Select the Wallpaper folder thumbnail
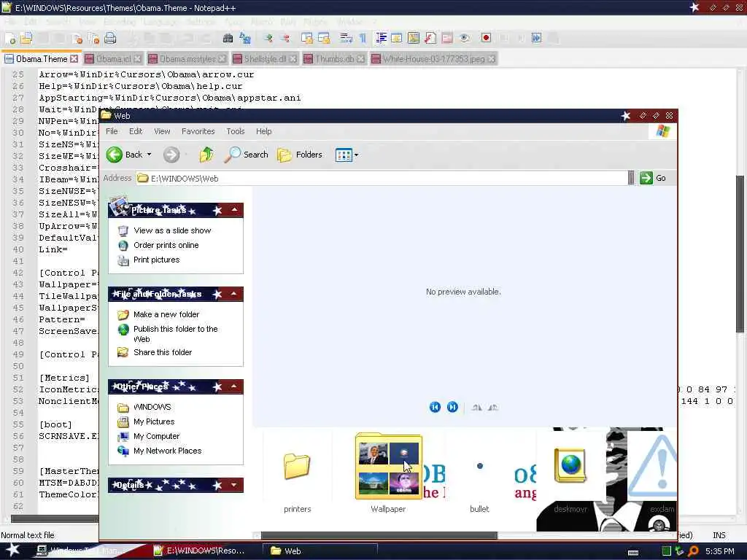747x560 pixels. pos(388,473)
